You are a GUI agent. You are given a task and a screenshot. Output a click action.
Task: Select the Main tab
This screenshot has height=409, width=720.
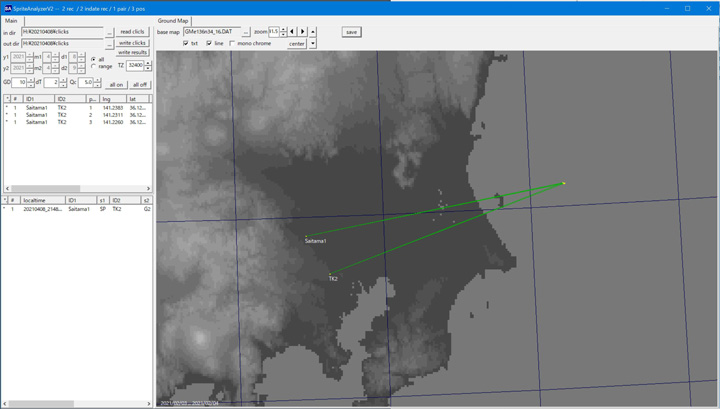tap(11, 20)
